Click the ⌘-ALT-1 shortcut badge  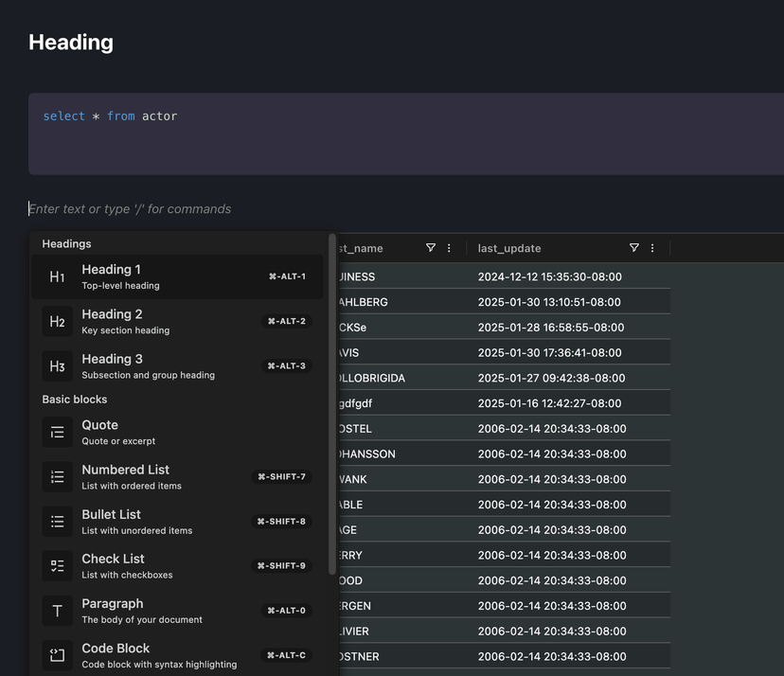coord(287,276)
